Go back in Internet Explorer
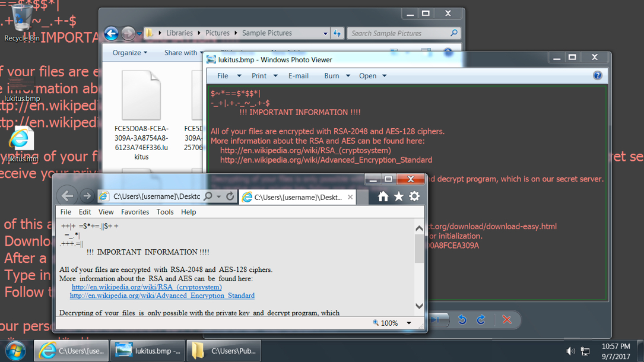Image resolution: width=644 pixels, height=362 pixels. (x=67, y=196)
